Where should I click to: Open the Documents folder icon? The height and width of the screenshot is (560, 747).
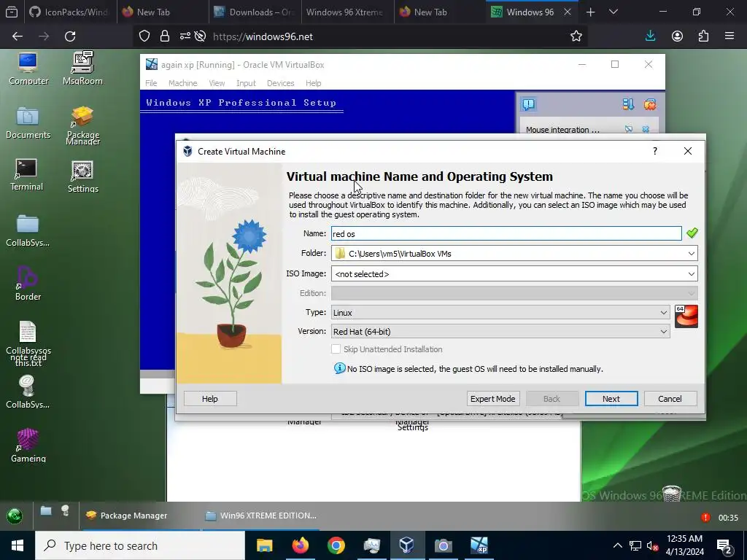28,122
